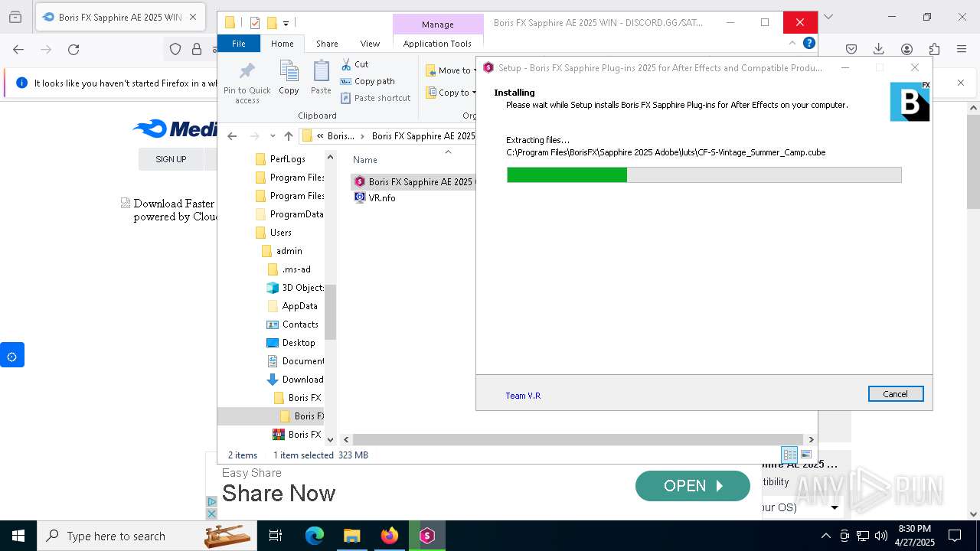Click the green OPEN ad button
The height and width of the screenshot is (551, 980).
pyautogui.click(x=693, y=486)
